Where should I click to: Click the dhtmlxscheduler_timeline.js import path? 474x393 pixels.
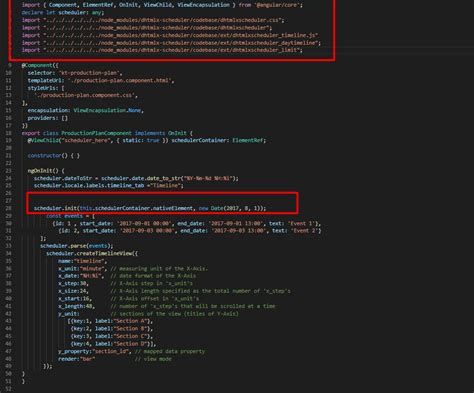click(180, 35)
